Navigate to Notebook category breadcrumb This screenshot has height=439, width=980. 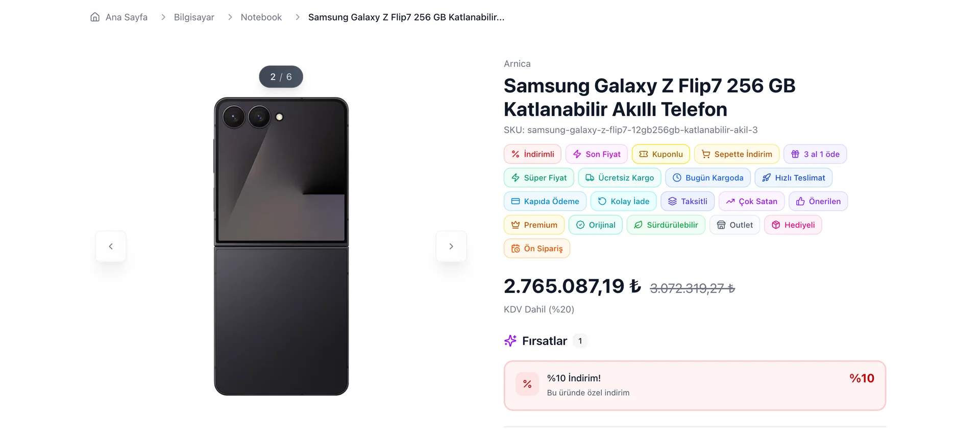tap(261, 17)
